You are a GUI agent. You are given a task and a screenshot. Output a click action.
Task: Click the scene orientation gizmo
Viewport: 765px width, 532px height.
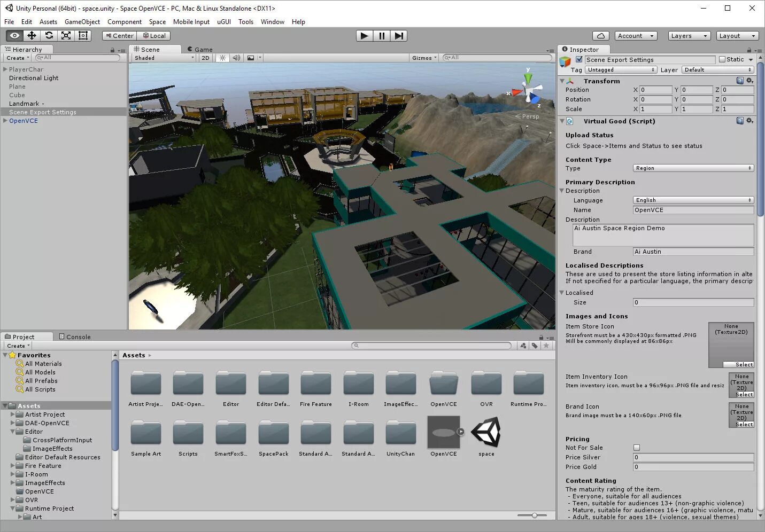(x=529, y=91)
